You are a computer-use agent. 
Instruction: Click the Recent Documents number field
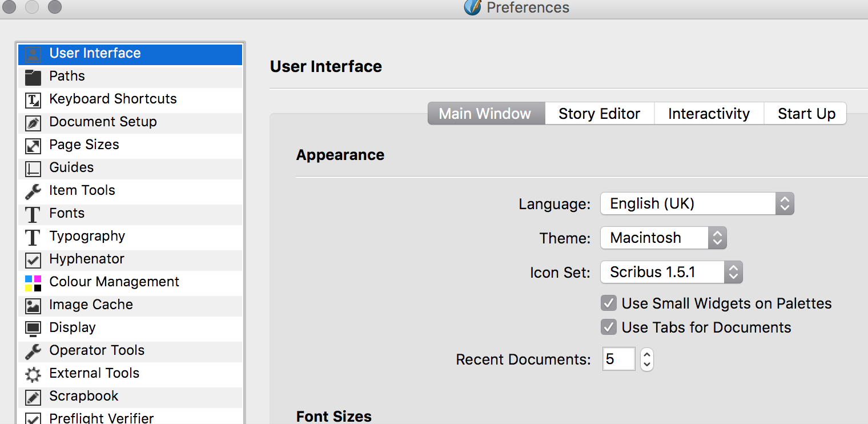tap(618, 359)
